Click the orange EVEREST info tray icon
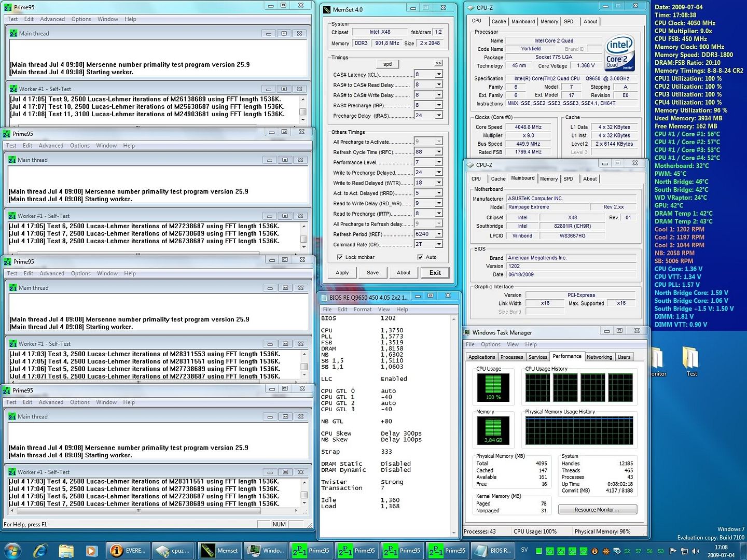Viewport: 747px width, 560px height. click(594, 551)
